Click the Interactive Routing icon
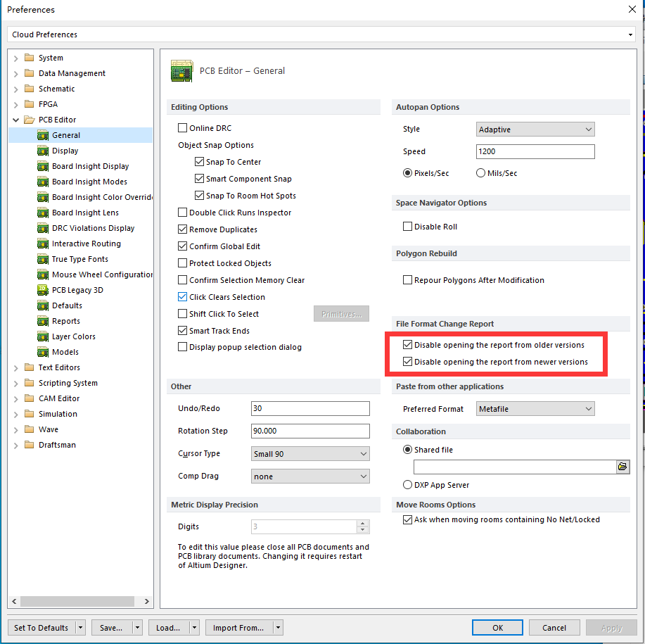Image resolution: width=645 pixels, height=644 pixels. pos(43,244)
